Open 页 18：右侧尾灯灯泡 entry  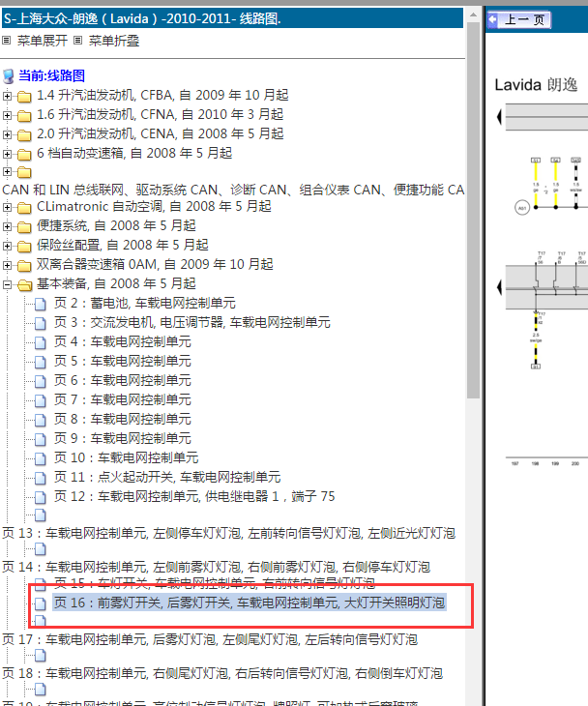coord(222,673)
